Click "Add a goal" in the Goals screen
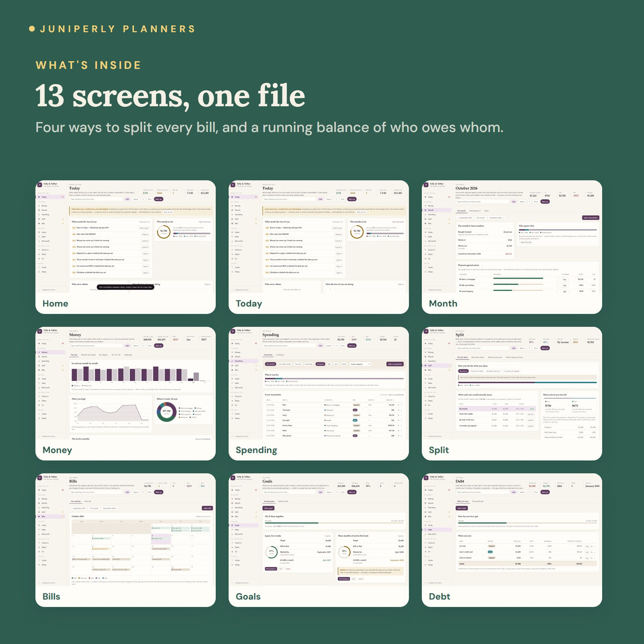This screenshot has height=644, width=644. [268, 508]
